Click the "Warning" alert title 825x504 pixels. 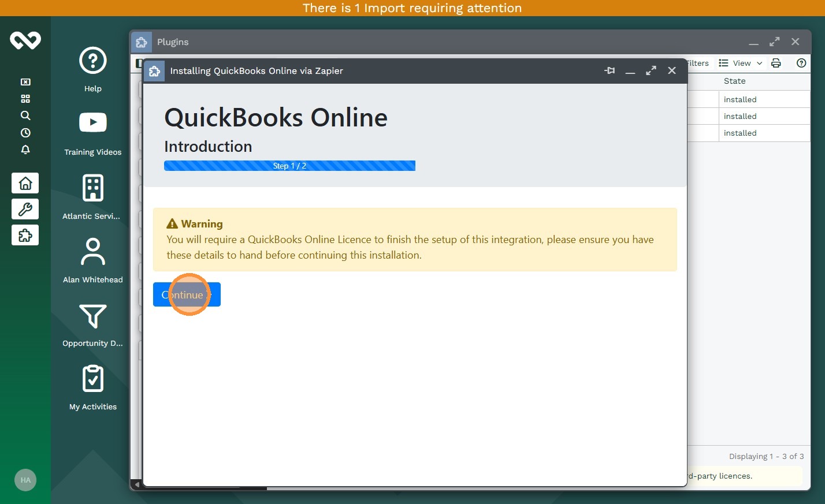point(202,224)
